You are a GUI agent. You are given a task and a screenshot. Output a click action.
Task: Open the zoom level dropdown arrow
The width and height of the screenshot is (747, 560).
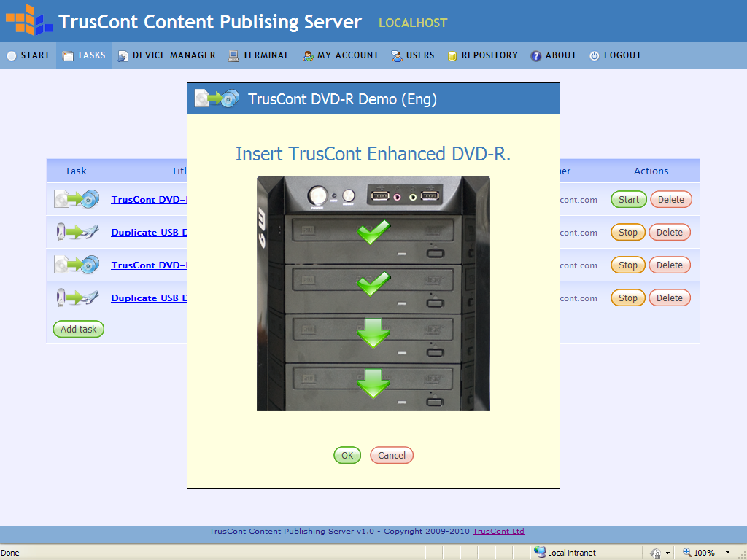pyautogui.click(x=727, y=553)
